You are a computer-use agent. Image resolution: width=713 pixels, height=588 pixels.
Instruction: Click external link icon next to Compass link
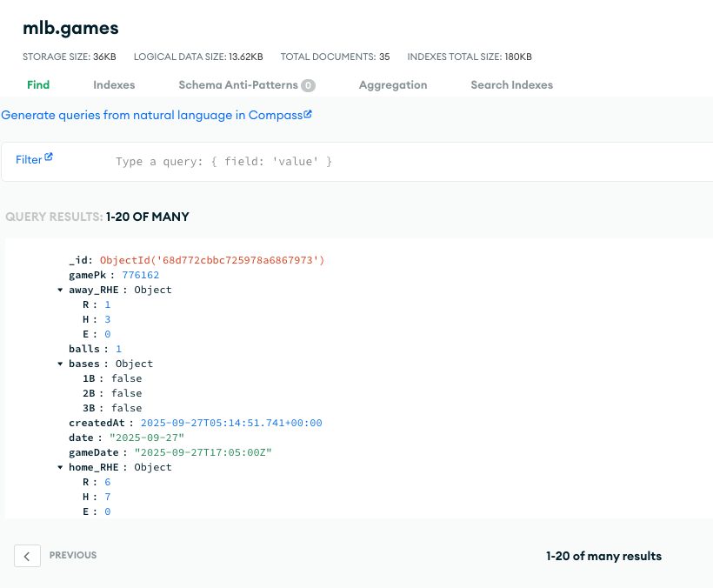(x=308, y=114)
